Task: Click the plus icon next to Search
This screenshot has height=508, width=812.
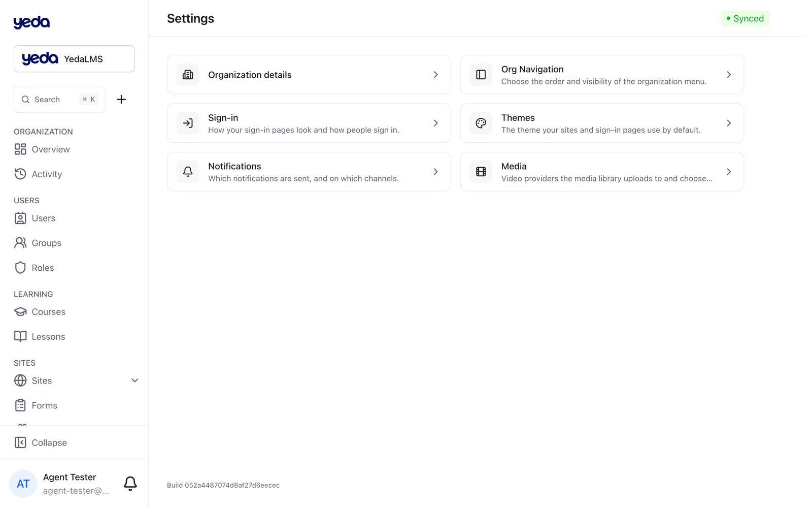Action: click(x=121, y=100)
